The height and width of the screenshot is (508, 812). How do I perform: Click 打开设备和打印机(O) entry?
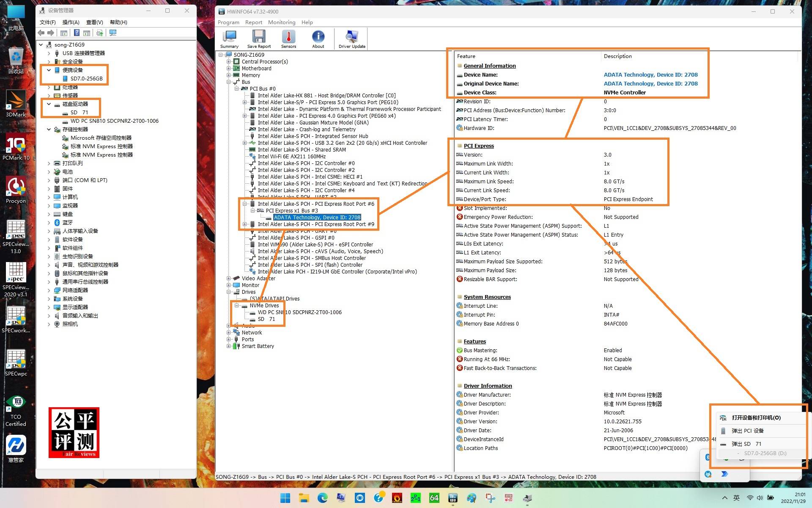click(756, 418)
